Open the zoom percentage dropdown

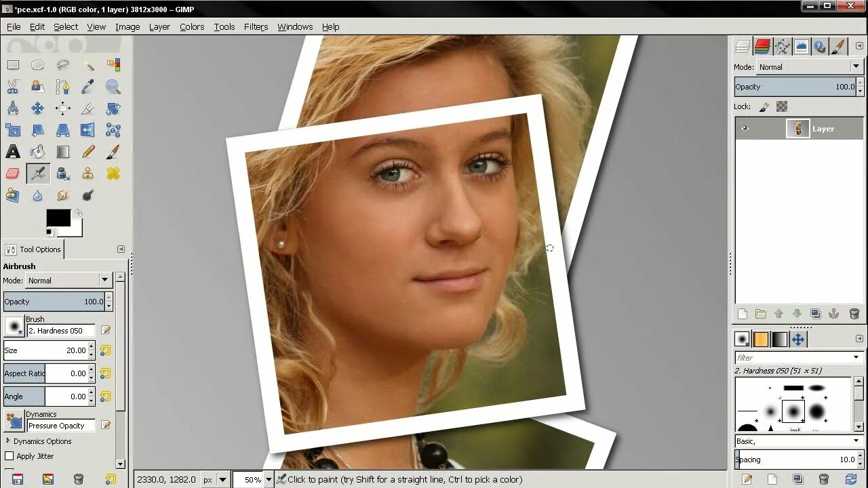(x=269, y=479)
